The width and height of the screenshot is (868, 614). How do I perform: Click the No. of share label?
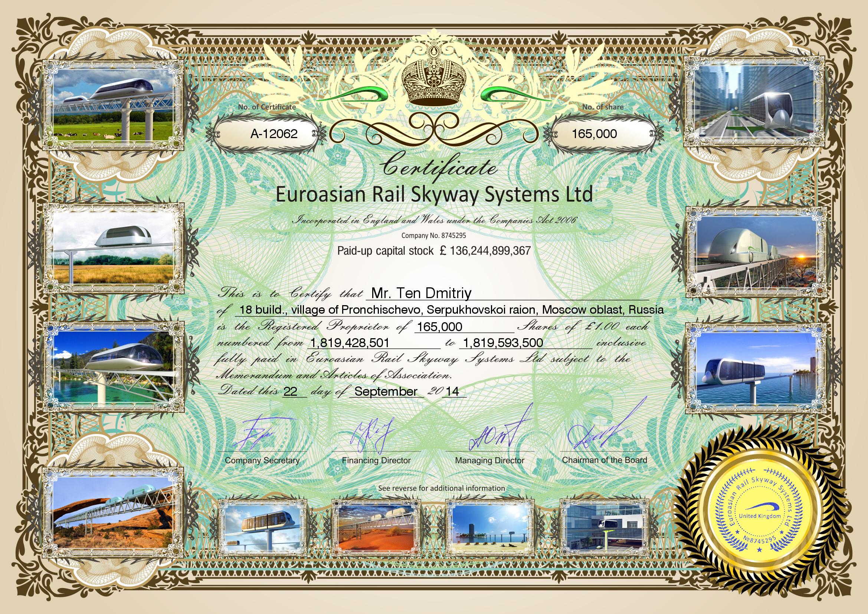pyautogui.click(x=603, y=107)
